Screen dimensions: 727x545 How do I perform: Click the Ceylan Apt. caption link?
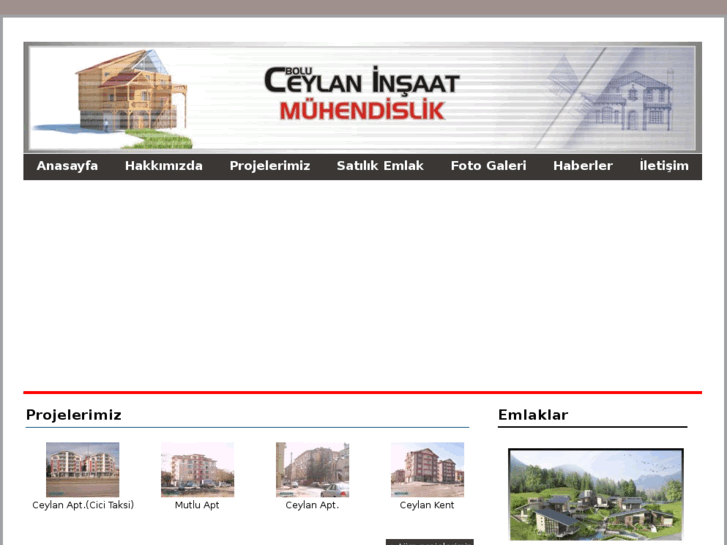312,505
